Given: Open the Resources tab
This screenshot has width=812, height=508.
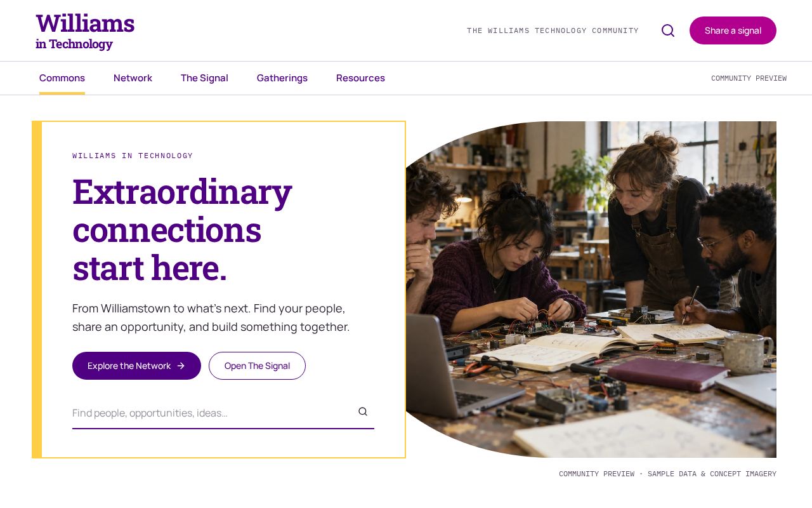Looking at the screenshot, I should pyautogui.click(x=360, y=78).
